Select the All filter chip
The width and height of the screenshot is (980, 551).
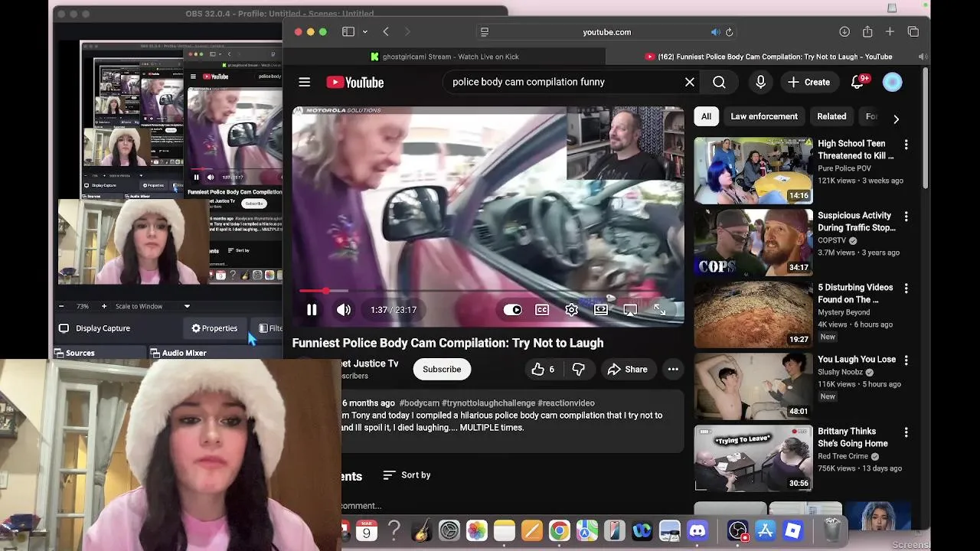click(x=706, y=116)
